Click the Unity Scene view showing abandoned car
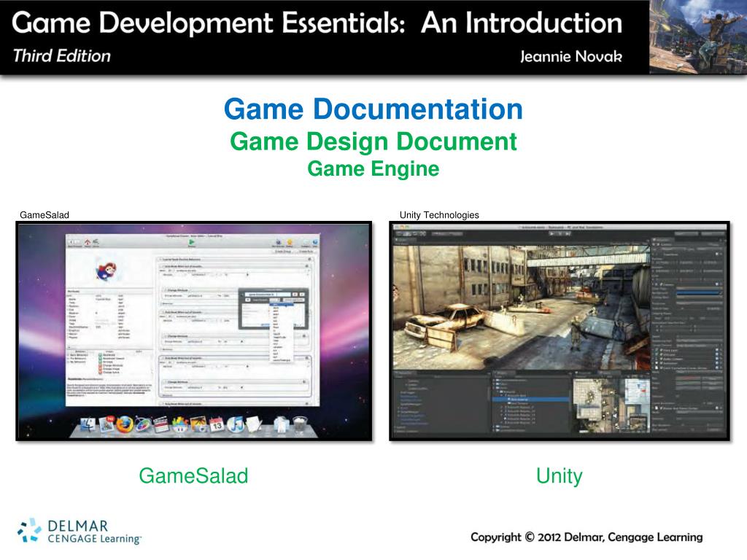 pos(522,307)
